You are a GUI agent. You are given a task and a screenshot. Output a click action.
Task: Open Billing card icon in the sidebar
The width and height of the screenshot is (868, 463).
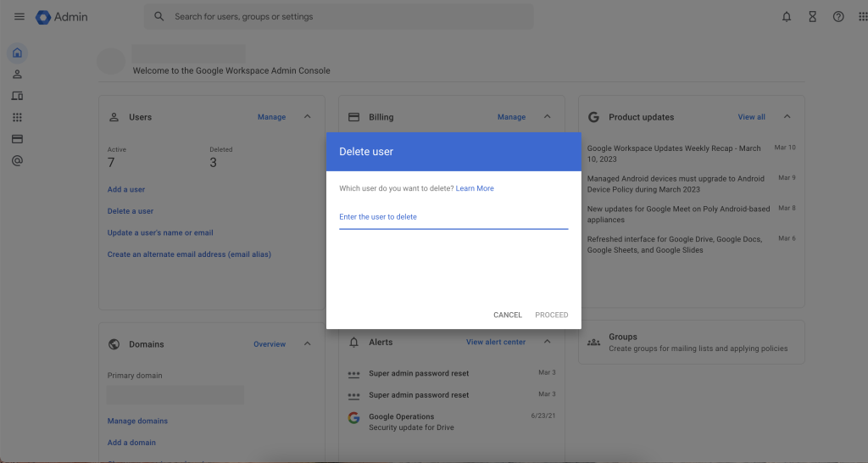[17, 138]
